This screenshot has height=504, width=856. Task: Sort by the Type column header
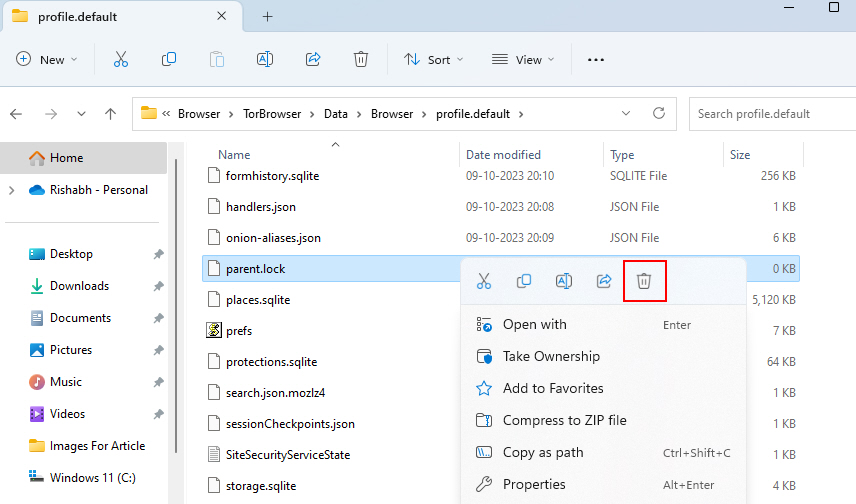coord(622,155)
